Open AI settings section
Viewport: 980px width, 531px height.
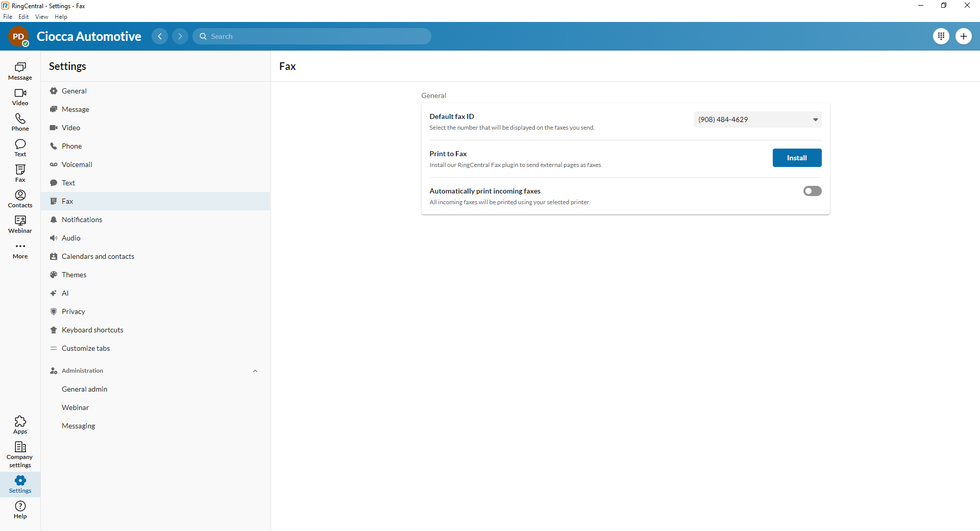click(156, 293)
